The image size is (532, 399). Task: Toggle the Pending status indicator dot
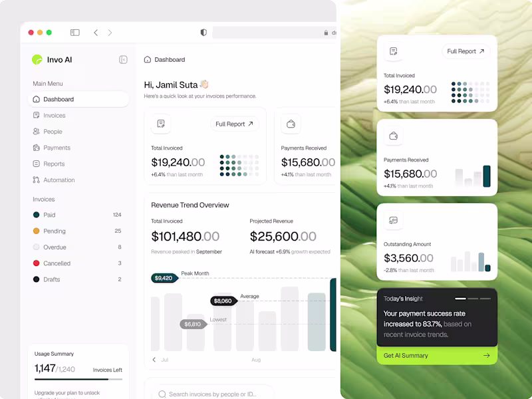(35, 231)
